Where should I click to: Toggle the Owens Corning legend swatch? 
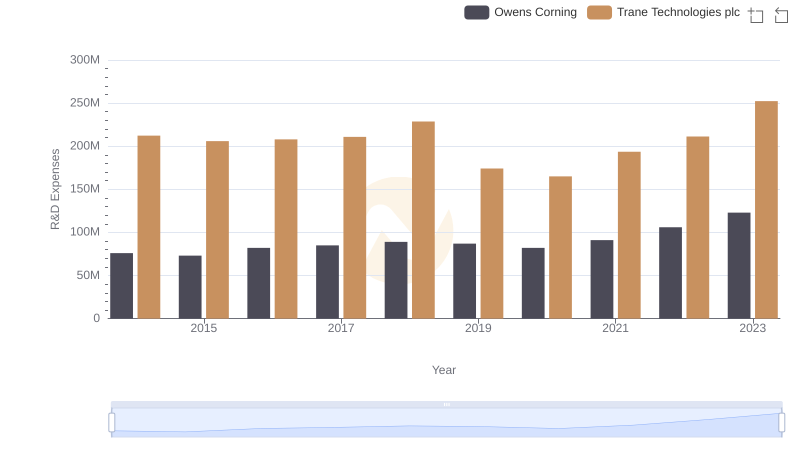tap(477, 12)
